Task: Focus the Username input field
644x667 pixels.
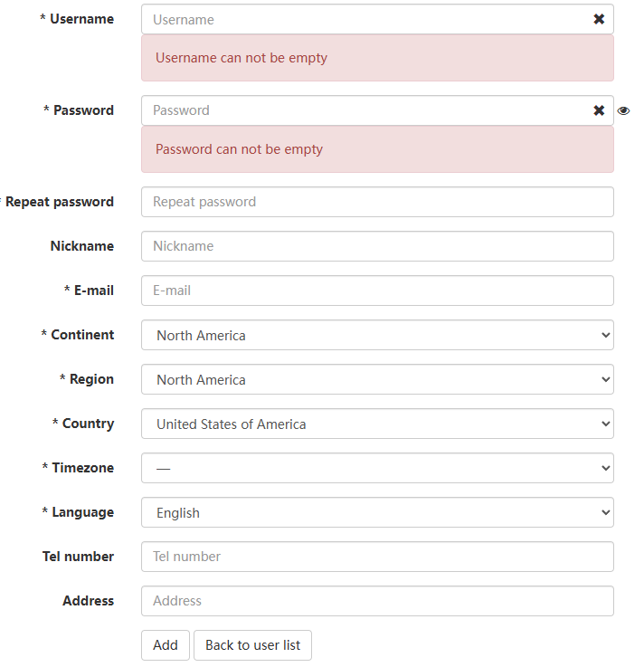Action: pos(362,19)
